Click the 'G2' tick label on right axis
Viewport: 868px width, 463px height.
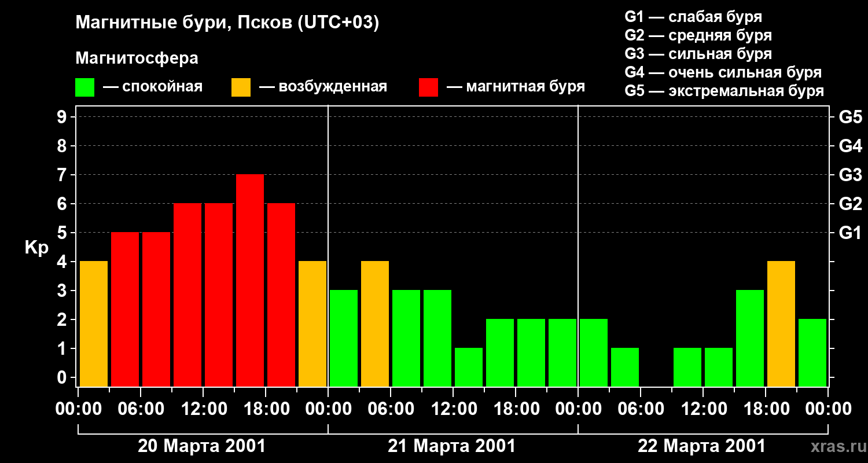tap(851, 204)
